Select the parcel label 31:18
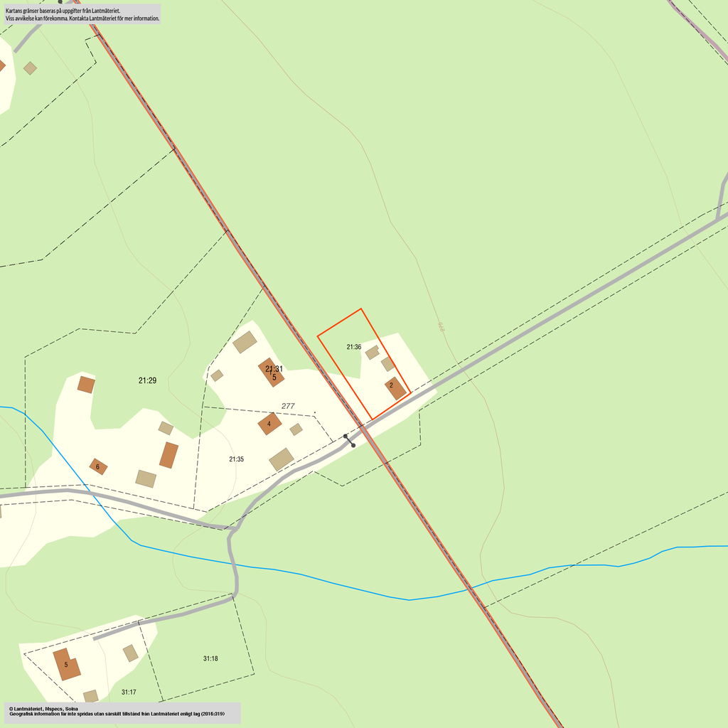This screenshot has height=728, width=728. [x=210, y=658]
